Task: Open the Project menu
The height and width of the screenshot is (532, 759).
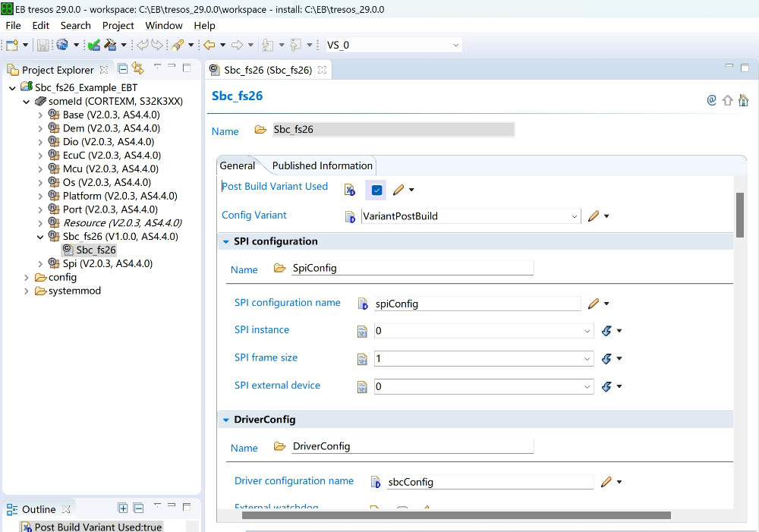Action: pyautogui.click(x=118, y=25)
